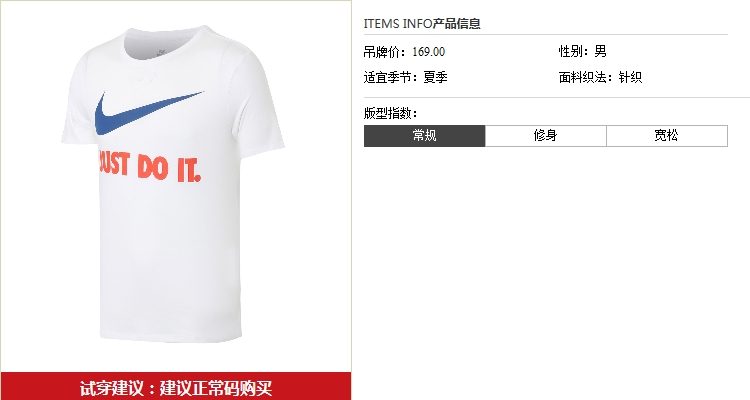Image resolution: width=750 pixels, height=400 pixels.
Task: Click 建议正常码购买 text in red banner
Action: (216, 387)
